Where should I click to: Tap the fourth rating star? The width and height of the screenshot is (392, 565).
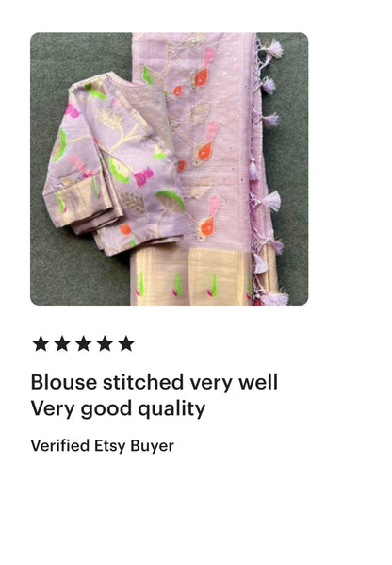pyautogui.click(x=105, y=343)
